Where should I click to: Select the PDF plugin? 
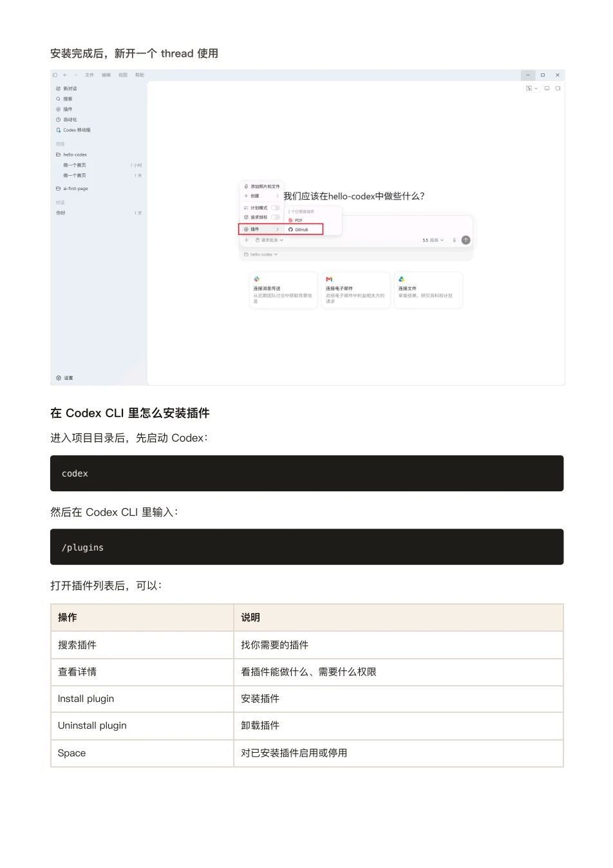(x=296, y=220)
